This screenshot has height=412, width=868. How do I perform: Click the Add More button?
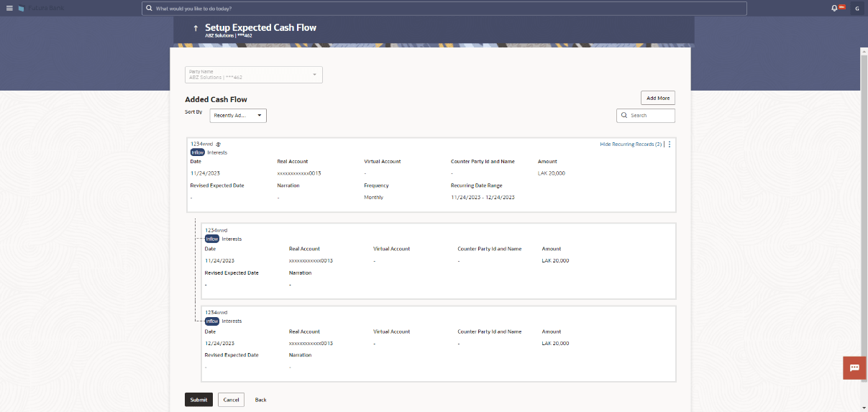click(x=657, y=98)
